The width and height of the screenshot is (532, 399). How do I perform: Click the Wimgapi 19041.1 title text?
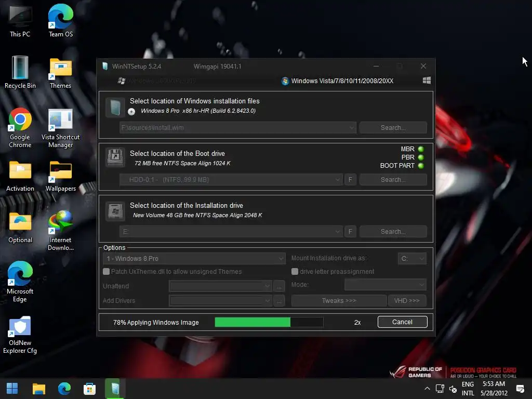click(x=218, y=66)
